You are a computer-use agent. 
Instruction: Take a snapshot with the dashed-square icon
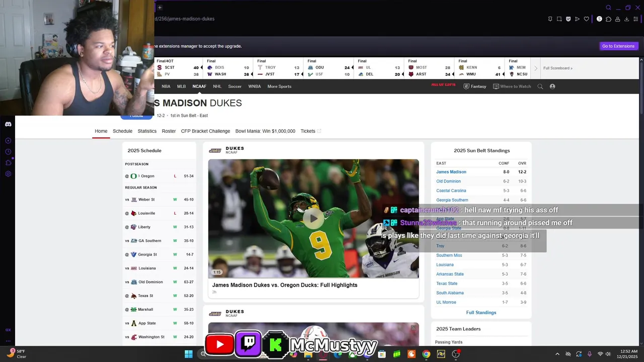point(559,19)
